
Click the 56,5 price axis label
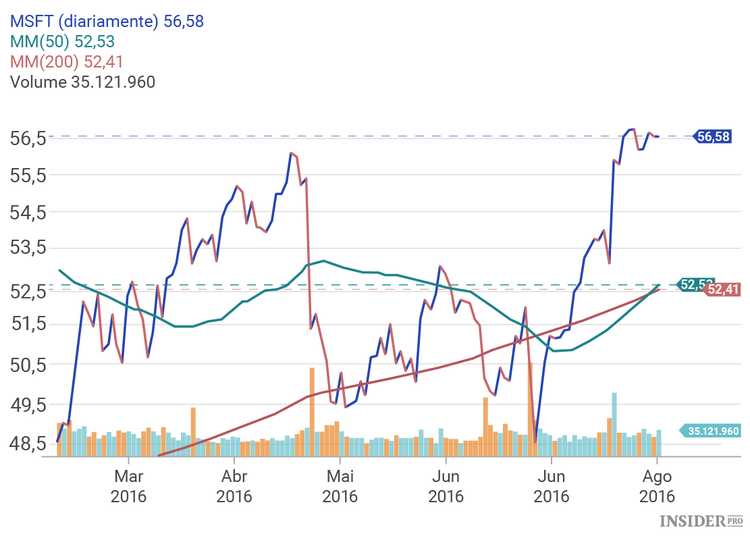pos(28,137)
